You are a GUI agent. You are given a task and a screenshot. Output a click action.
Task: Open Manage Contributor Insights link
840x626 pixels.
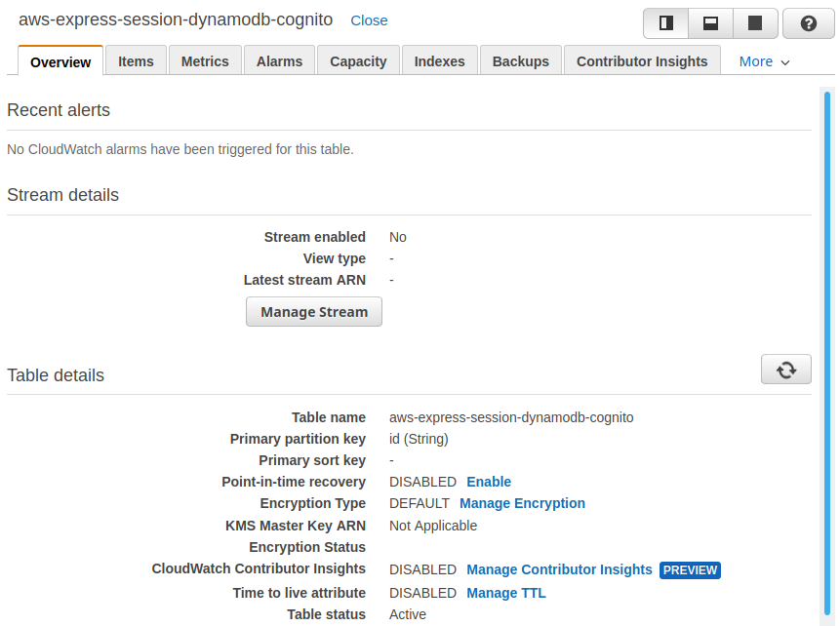pyautogui.click(x=559, y=569)
